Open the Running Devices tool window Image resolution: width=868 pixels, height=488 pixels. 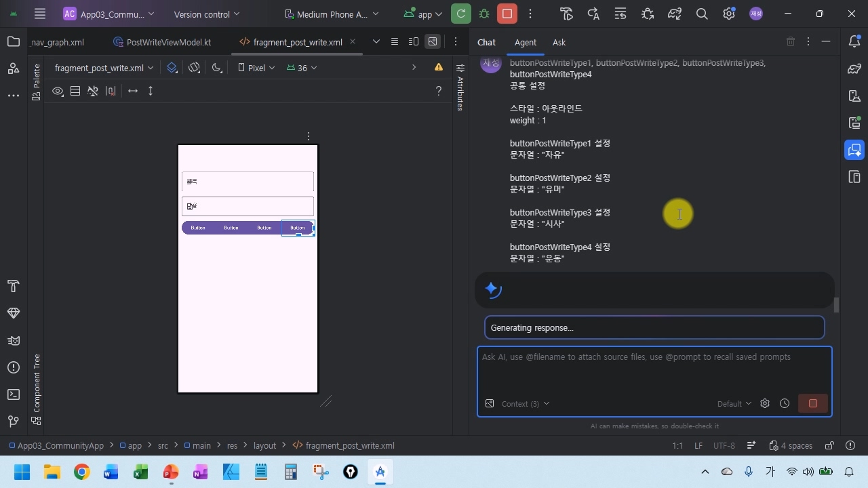tap(854, 123)
